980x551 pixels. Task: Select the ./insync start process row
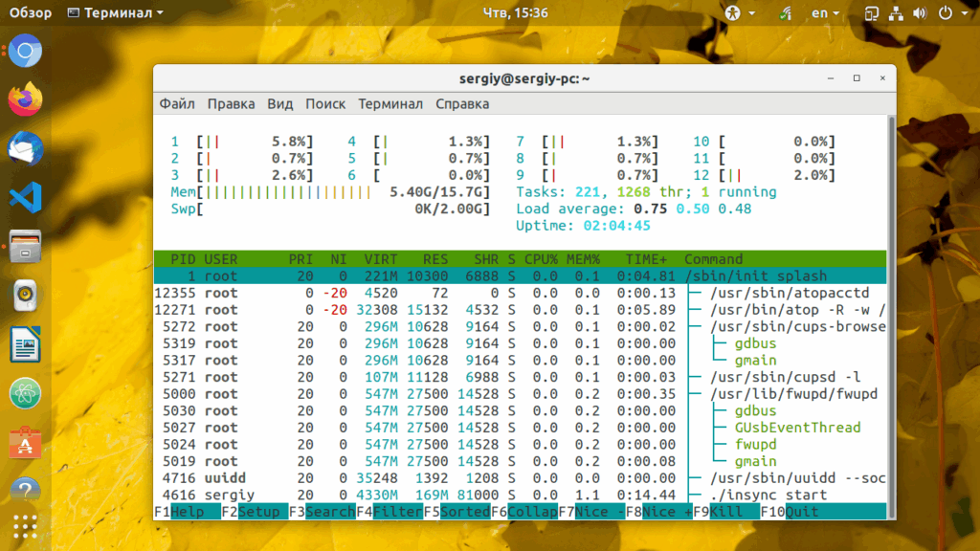(520, 495)
